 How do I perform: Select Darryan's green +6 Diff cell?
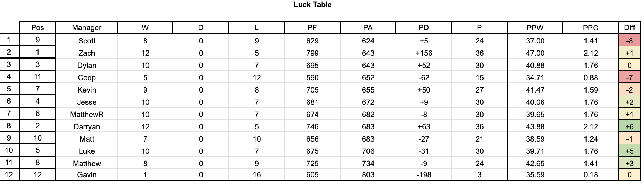coord(629,126)
